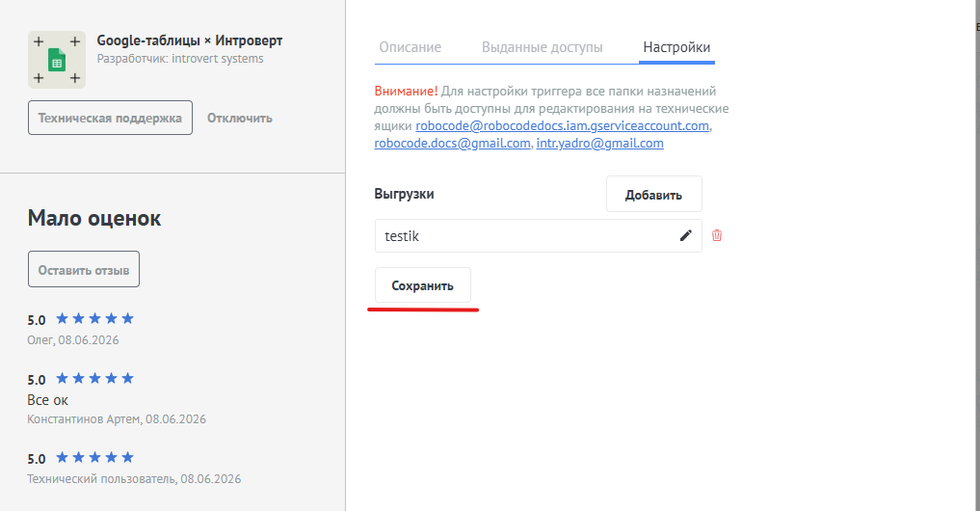Click the Константинов Артем, 08.06.2026 line
The image size is (980, 511).
117,419
